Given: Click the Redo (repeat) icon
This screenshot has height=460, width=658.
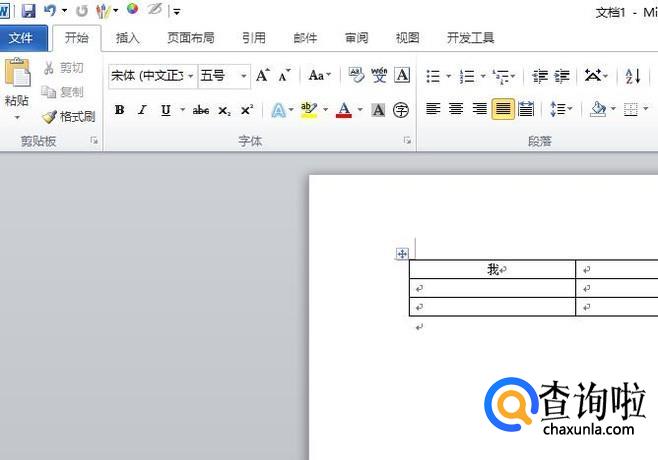Looking at the screenshot, I should [82, 10].
